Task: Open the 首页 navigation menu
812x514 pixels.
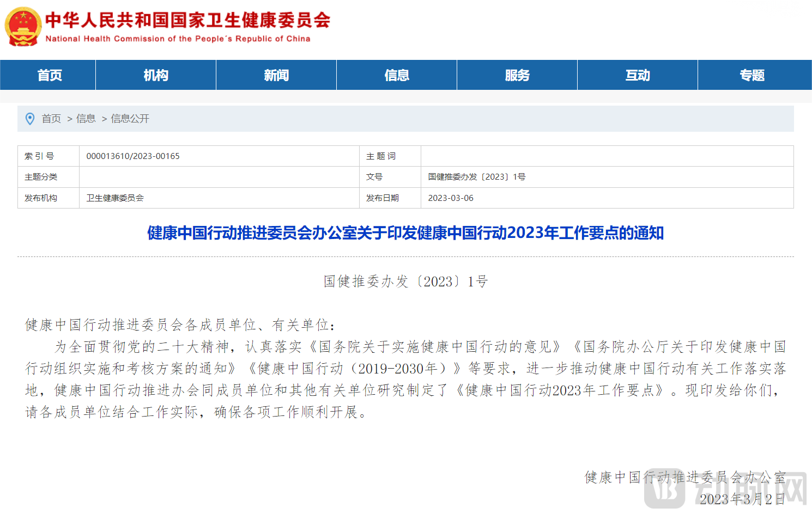Action: pyautogui.click(x=49, y=75)
